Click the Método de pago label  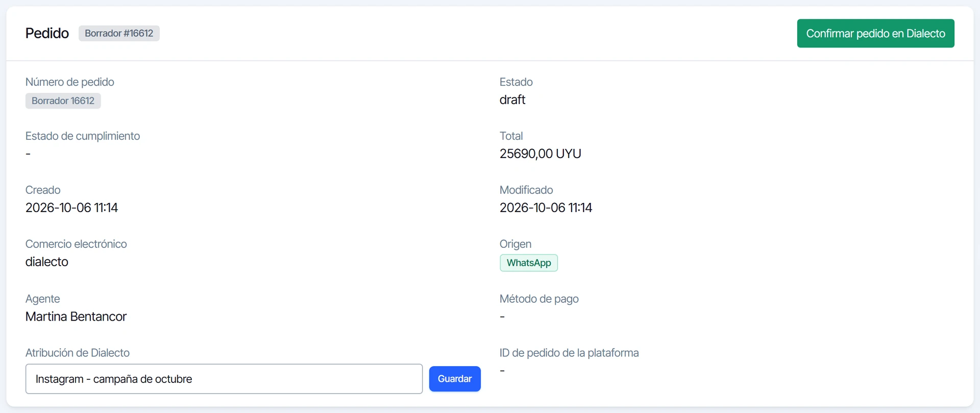coord(539,299)
